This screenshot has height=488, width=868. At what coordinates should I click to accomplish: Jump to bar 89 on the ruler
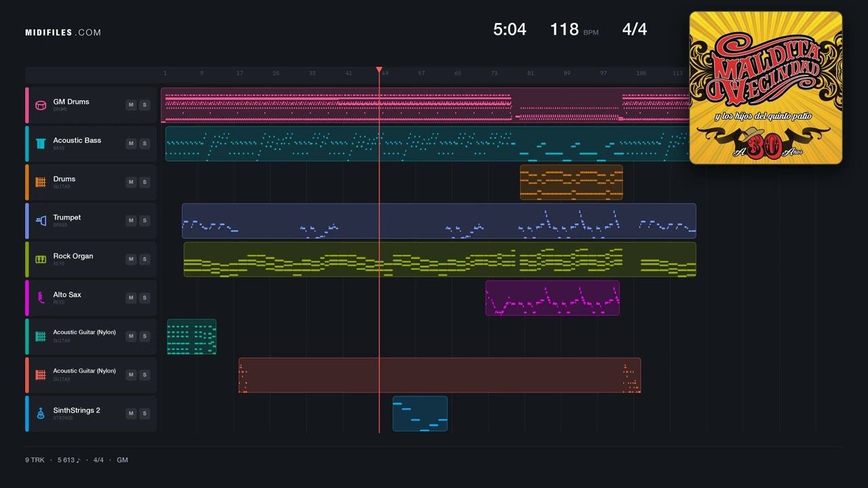point(567,73)
